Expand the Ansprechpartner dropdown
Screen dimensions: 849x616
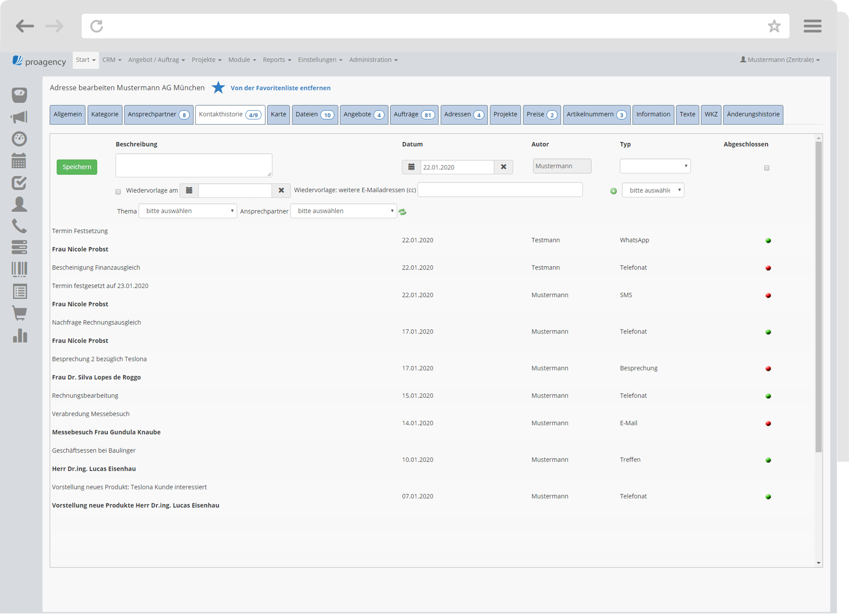(343, 211)
